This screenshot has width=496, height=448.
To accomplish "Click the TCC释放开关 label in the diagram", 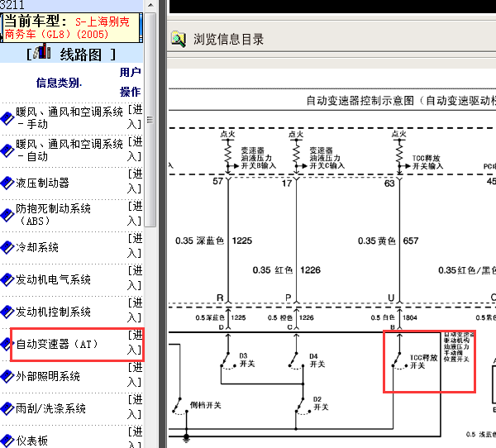I will [x=424, y=362].
